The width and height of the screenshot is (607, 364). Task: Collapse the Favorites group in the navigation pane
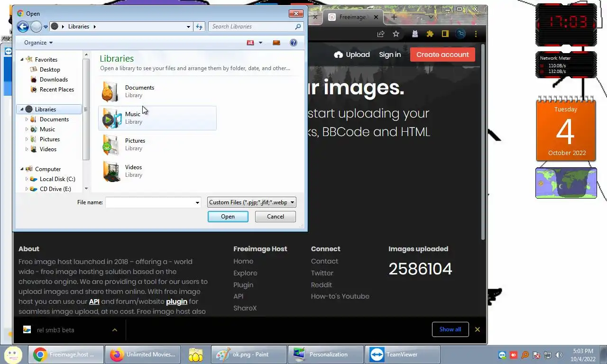click(22, 60)
